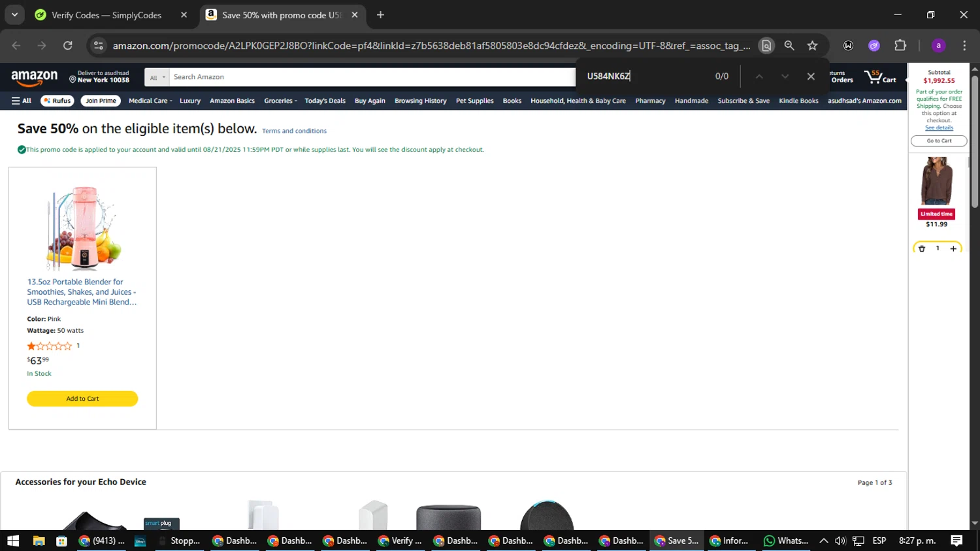This screenshot has width=980, height=551.
Task: Switch to the Verify Codes SimplyCodes tab
Action: tap(106, 15)
